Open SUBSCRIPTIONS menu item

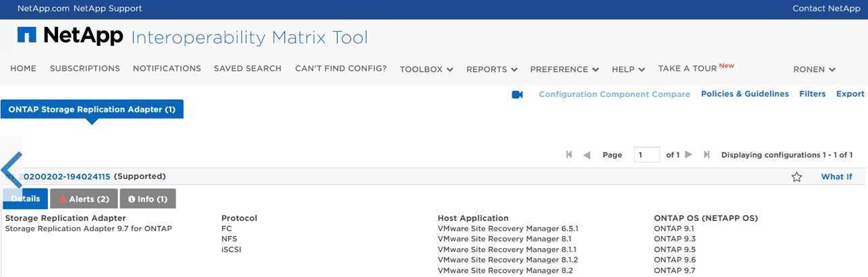[x=85, y=69]
